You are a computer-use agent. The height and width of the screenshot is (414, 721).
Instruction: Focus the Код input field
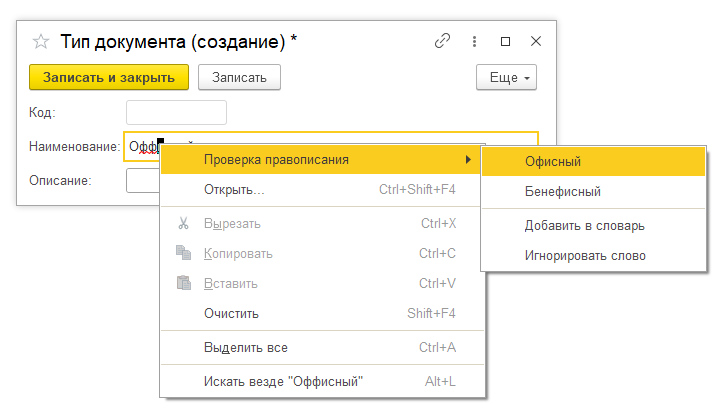pos(176,112)
